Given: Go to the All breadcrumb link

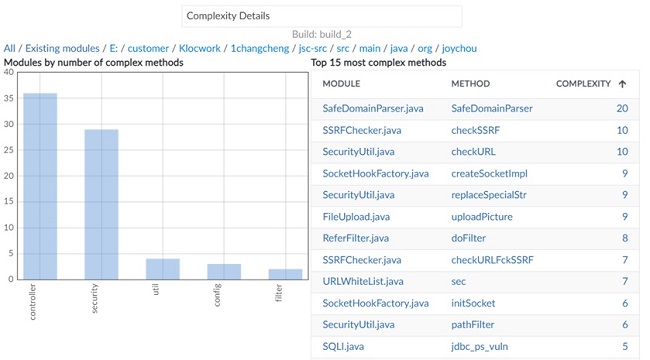Looking at the screenshot, I should (9, 49).
